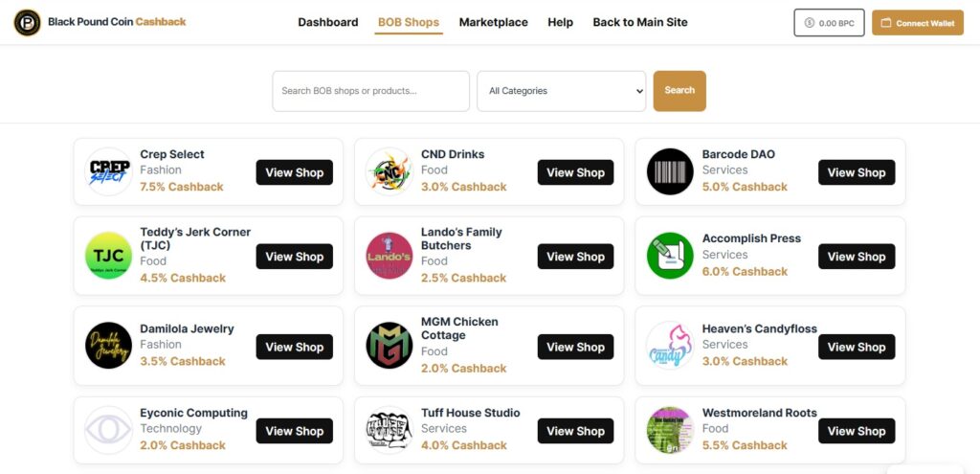Image resolution: width=980 pixels, height=474 pixels.
Task: Select the Help navigation link
Action: (x=560, y=22)
